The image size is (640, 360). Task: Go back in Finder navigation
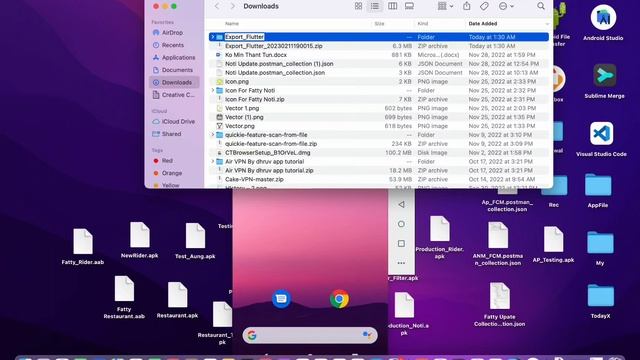point(217,6)
